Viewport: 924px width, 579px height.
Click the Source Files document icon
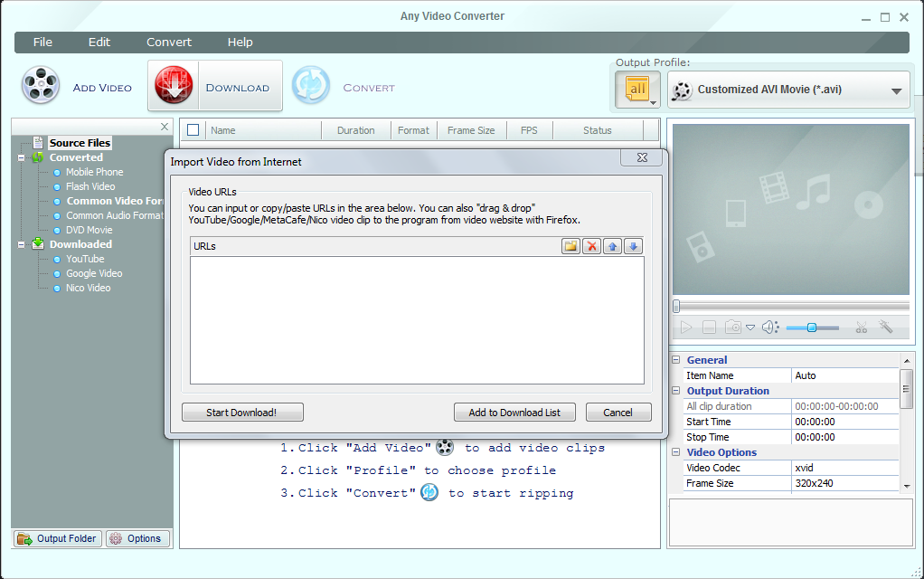coord(38,143)
